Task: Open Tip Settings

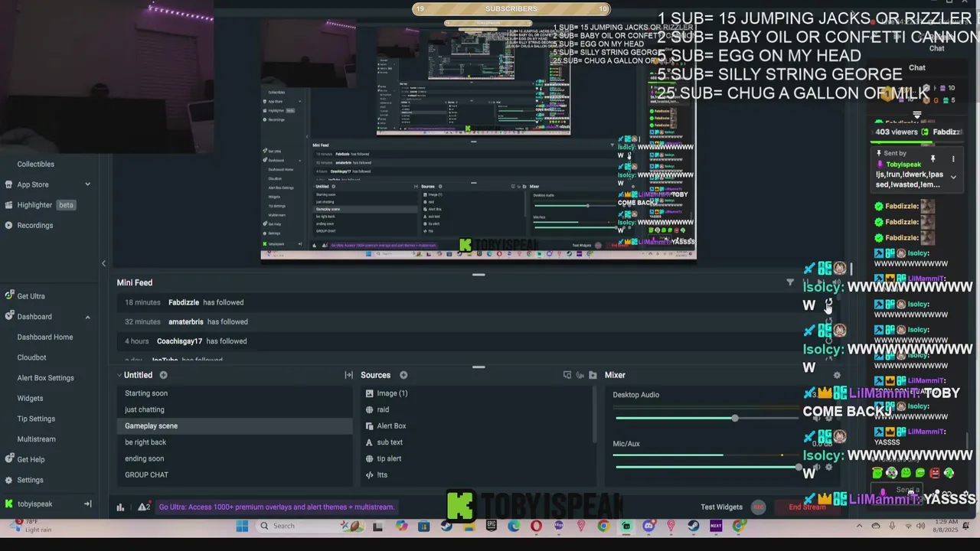Action: click(36, 419)
